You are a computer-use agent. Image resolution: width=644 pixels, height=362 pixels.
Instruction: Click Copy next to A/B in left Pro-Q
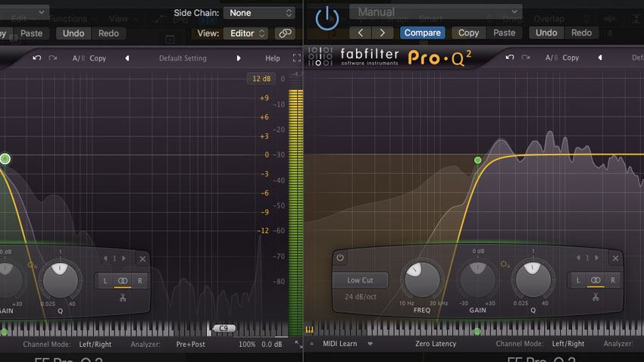click(98, 58)
